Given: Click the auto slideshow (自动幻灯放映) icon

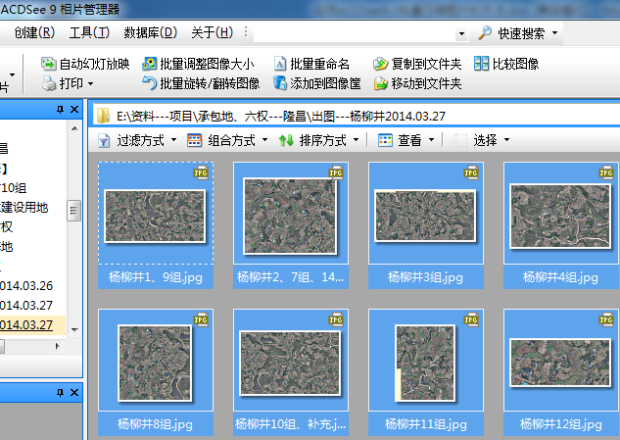Looking at the screenshot, I should (x=48, y=64).
